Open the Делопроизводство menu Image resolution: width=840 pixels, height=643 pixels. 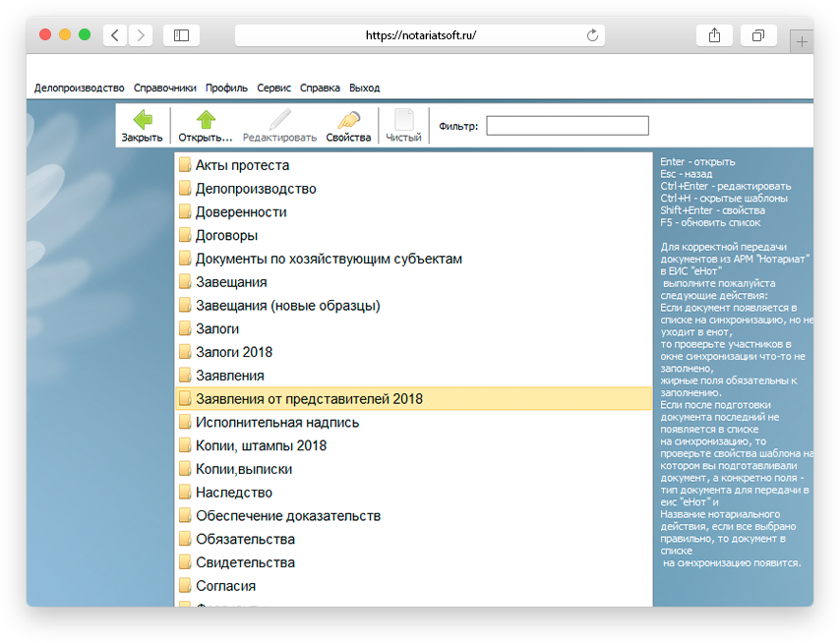pyautogui.click(x=80, y=88)
